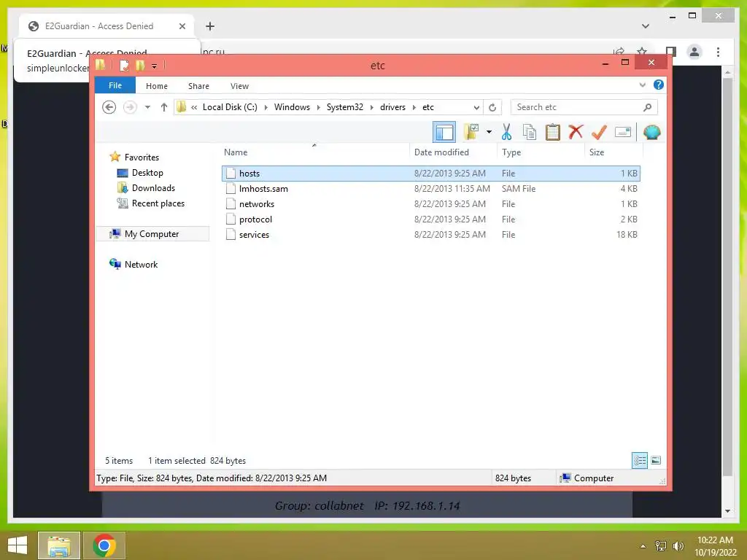The height and width of the screenshot is (560, 747).
Task: Sort by the Date modified column header
Action: (x=441, y=152)
